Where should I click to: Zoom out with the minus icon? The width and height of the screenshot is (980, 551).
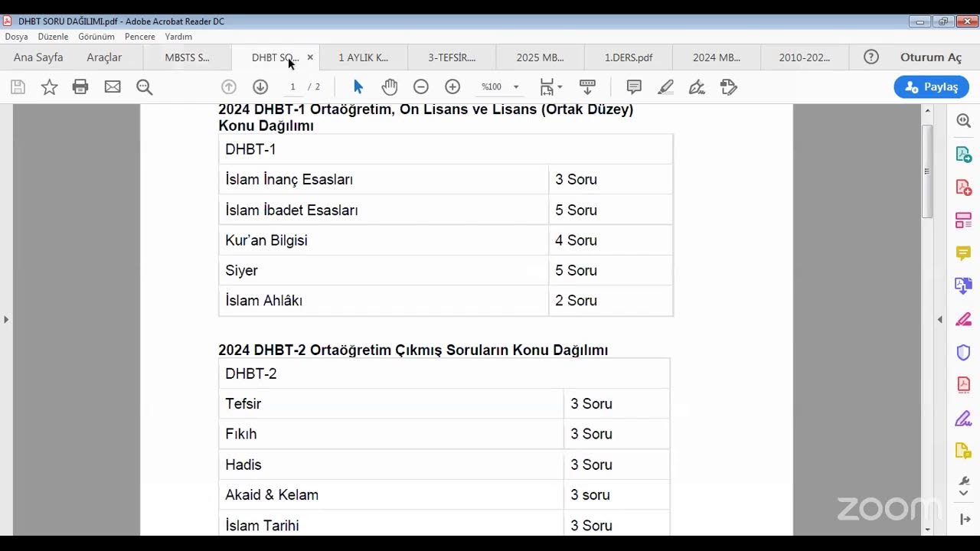421,87
